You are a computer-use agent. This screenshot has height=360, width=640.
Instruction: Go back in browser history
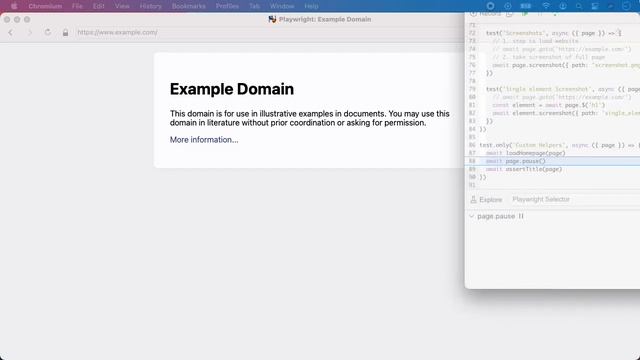(11, 32)
